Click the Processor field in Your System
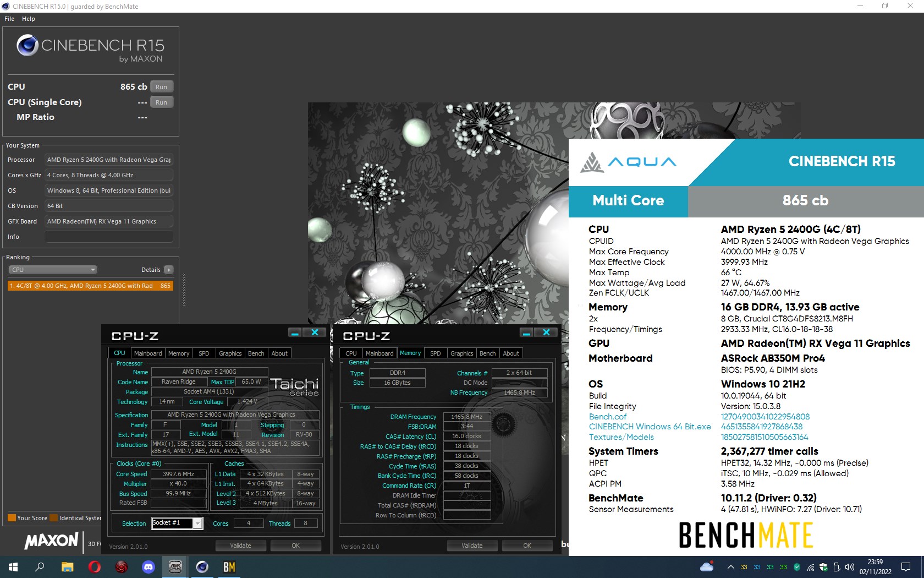The width and height of the screenshot is (924, 578). pyautogui.click(x=108, y=160)
